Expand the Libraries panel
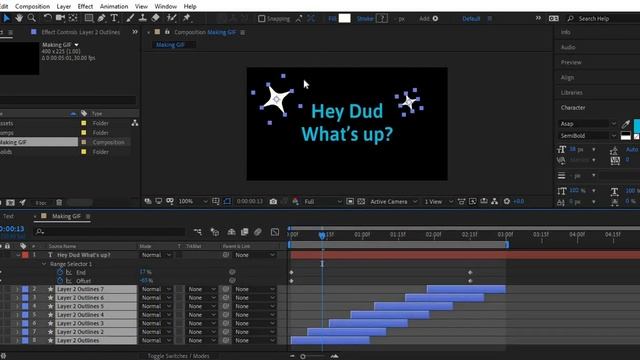Viewport: 640px width, 360px height. (571, 93)
